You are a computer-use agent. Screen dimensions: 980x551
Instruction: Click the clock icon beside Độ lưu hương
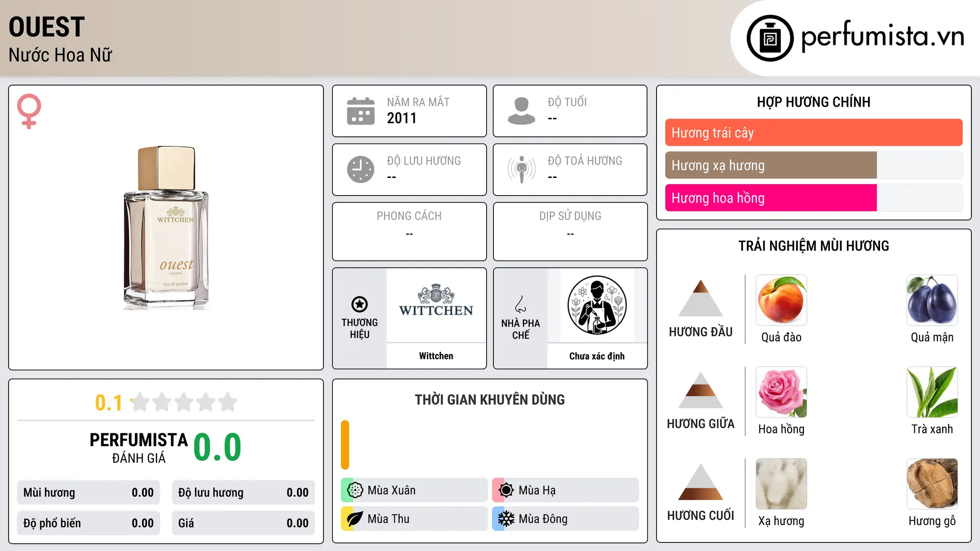tap(361, 169)
